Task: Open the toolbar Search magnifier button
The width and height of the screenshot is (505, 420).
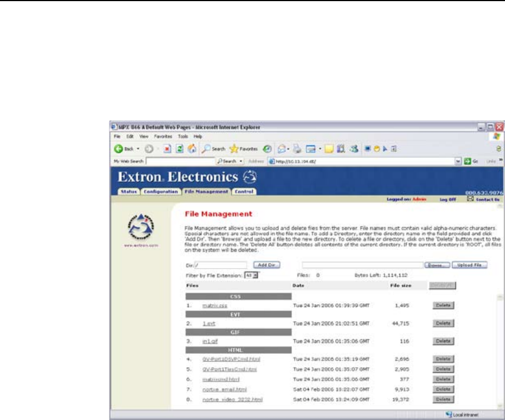Action: pyautogui.click(x=214, y=149)
